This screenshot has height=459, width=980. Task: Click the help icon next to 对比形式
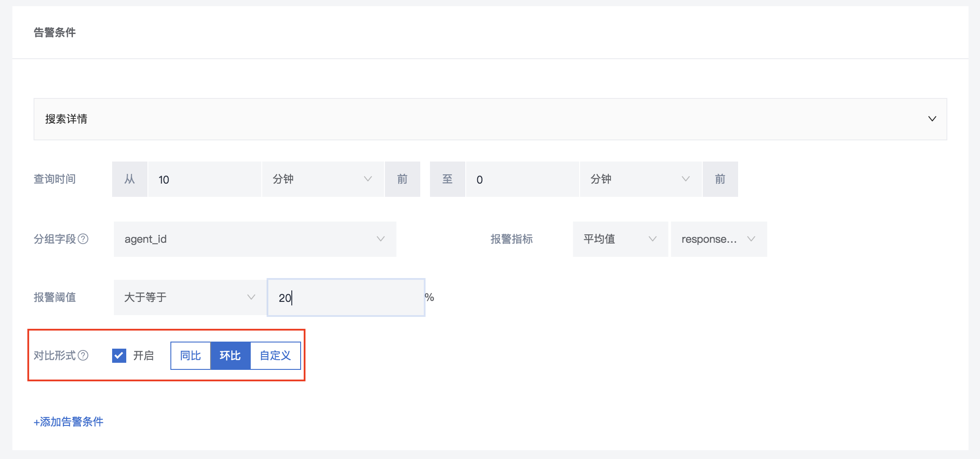(x=83, y=355)
